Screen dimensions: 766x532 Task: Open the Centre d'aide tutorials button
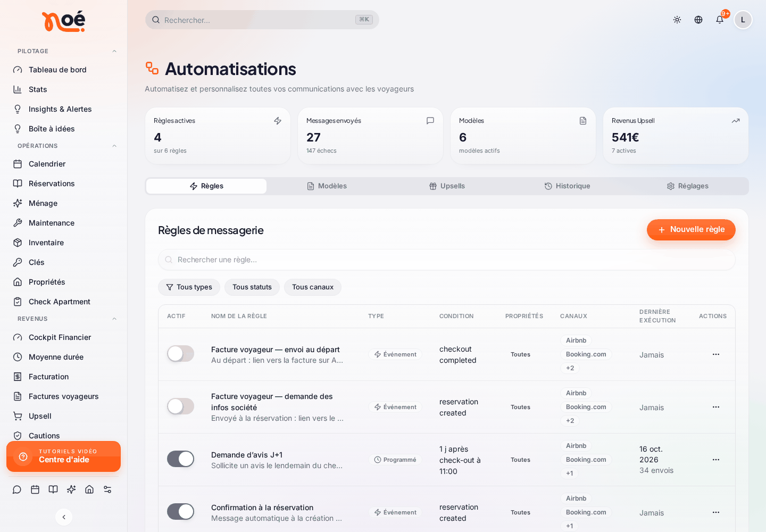[64, 456]
